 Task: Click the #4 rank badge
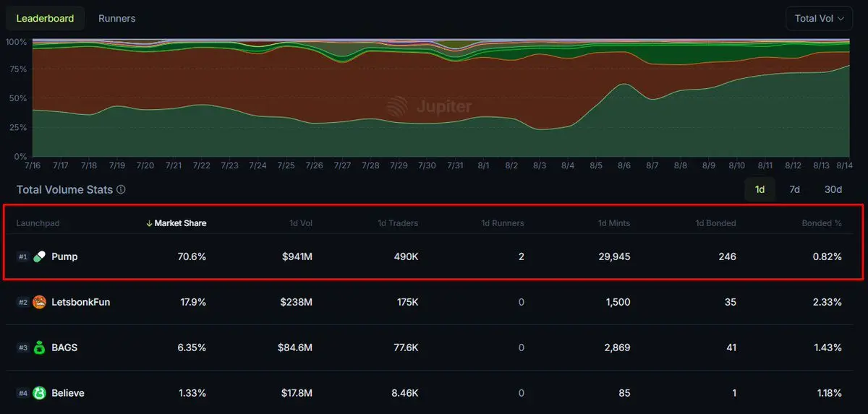point(22,393)
